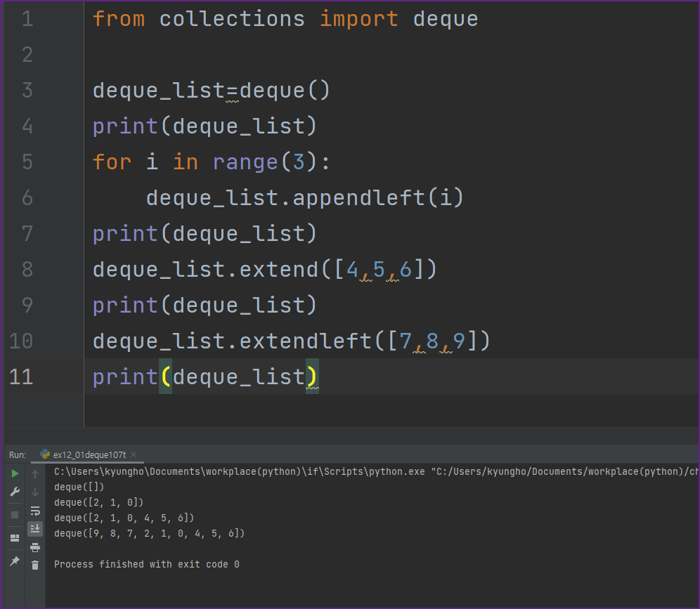The height and width of the screenshot is (609, 700).
Task: Rerun the ex12_01deque107t script
Action: pyautogui.click(x=15, y=474)
